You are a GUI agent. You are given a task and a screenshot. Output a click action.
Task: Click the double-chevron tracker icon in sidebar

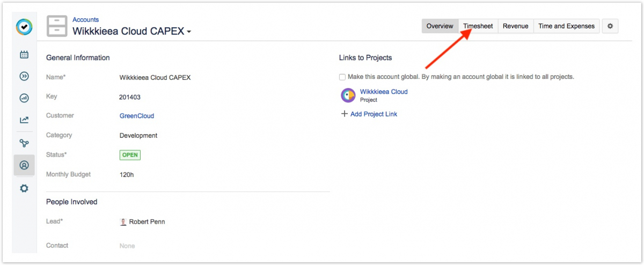coord(24,76)
